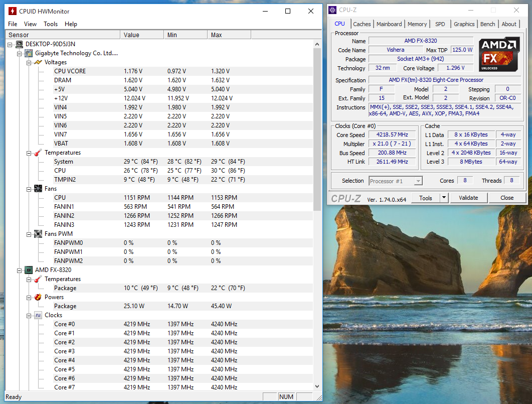
Task: Click the NUM status bar indicator
Action: tap(286, 397)
